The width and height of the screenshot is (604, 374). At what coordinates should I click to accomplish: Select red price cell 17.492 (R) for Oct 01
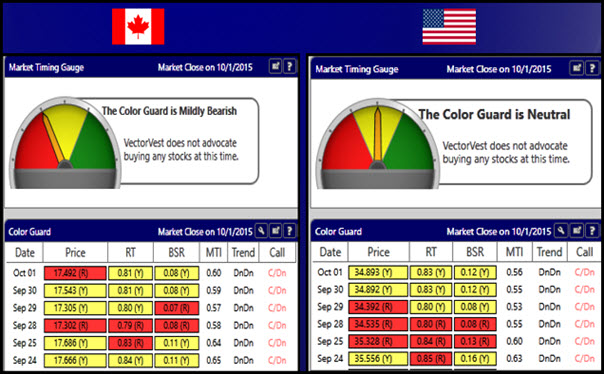(x=75, y=273)
